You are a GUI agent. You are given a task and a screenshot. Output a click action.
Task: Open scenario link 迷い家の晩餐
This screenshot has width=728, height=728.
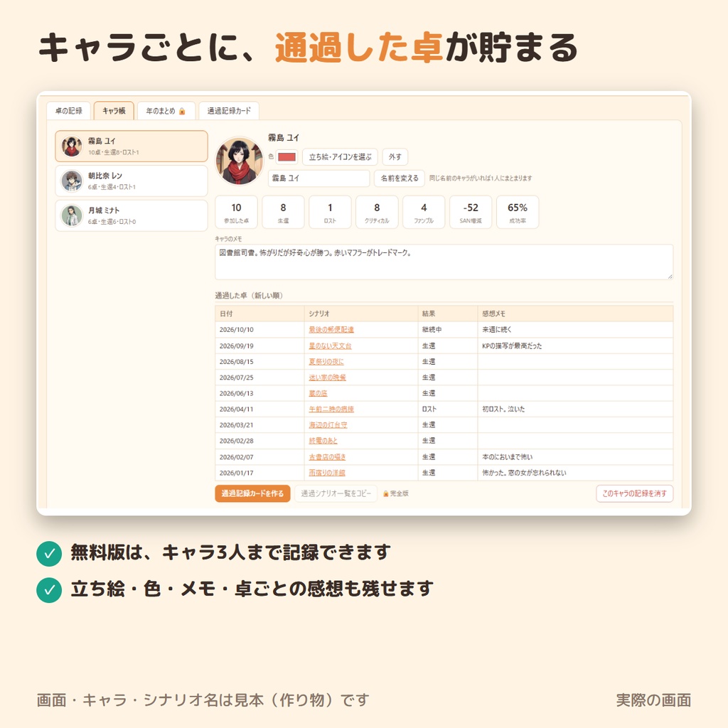pyautogui.click(x=327, y=378)
